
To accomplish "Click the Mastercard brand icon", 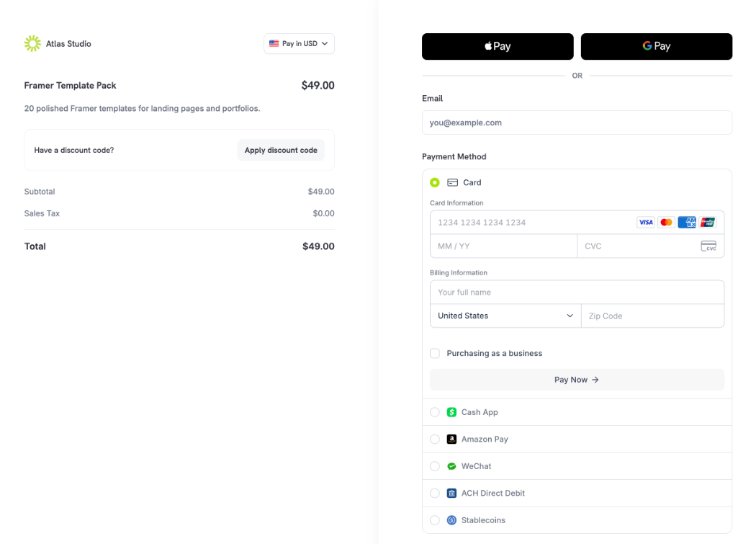I will tap(666, 222).
